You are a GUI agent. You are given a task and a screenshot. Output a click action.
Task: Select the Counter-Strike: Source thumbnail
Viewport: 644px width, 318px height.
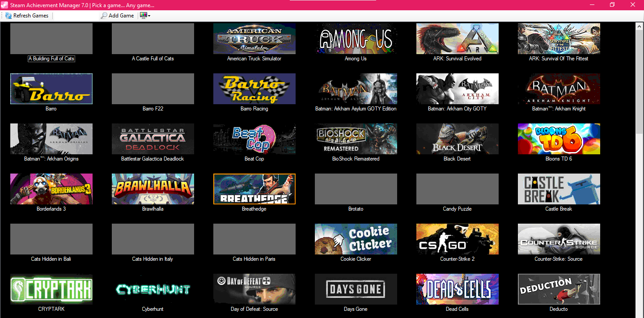pos(559,239)
